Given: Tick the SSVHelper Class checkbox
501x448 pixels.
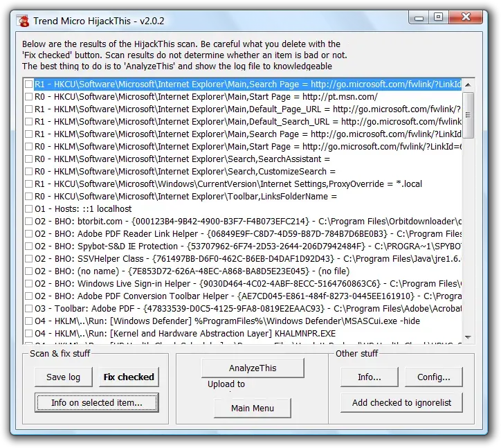Looking at the screenshot, I should (29, 259).
